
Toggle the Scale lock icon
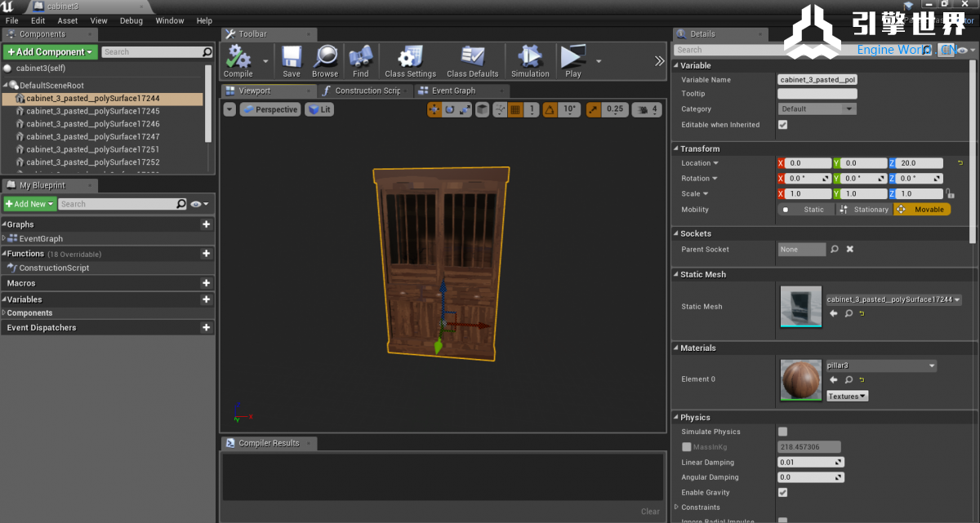950,194
